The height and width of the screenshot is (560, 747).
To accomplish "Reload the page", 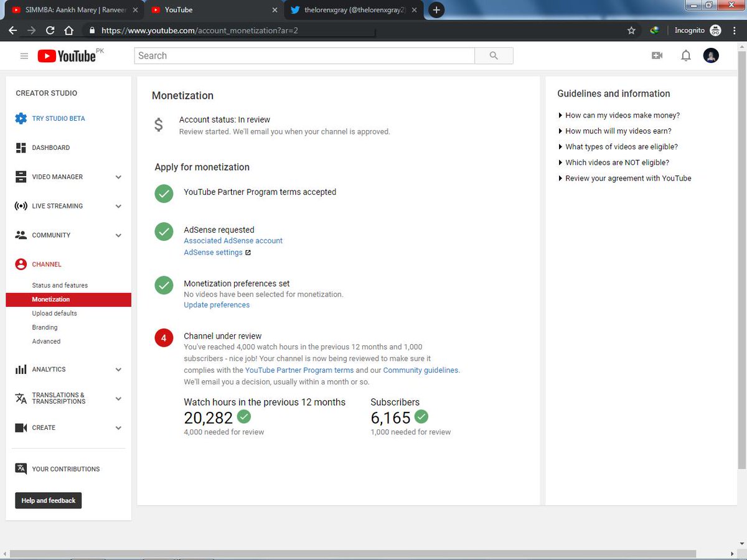I will tap(50, 30).
